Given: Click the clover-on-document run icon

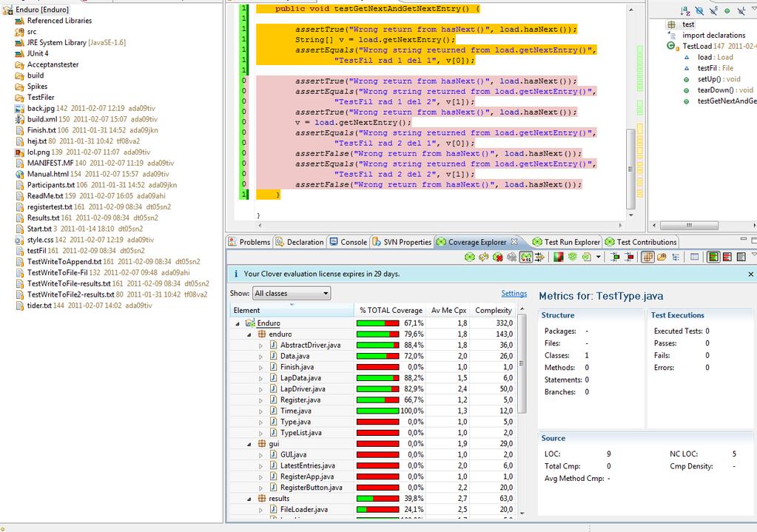Looking at the screenshot, I should (x=587, y=257).
